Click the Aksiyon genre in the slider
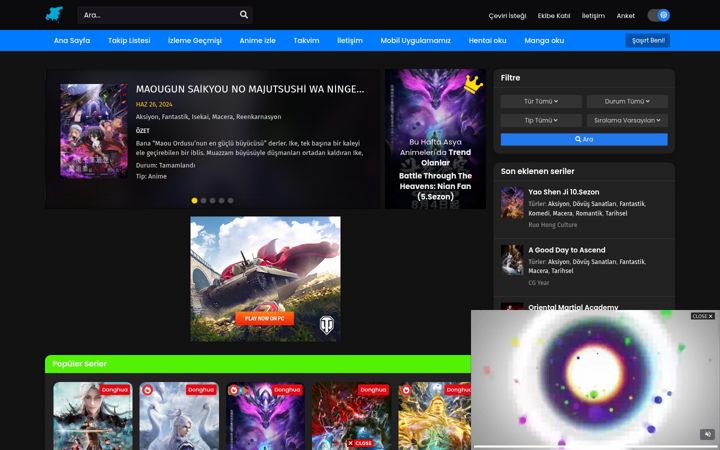The height and width of the screenshot is (450, 720). (x=146, y=117)
